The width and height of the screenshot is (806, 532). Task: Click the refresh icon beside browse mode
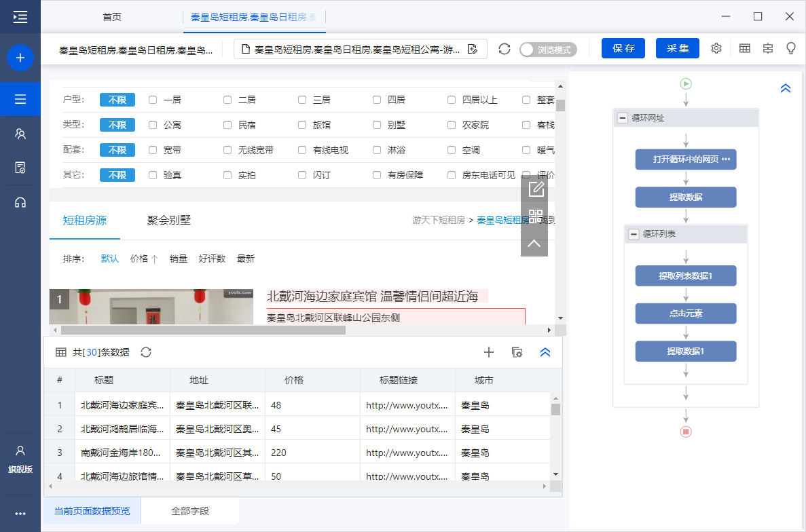click(504, 49)
